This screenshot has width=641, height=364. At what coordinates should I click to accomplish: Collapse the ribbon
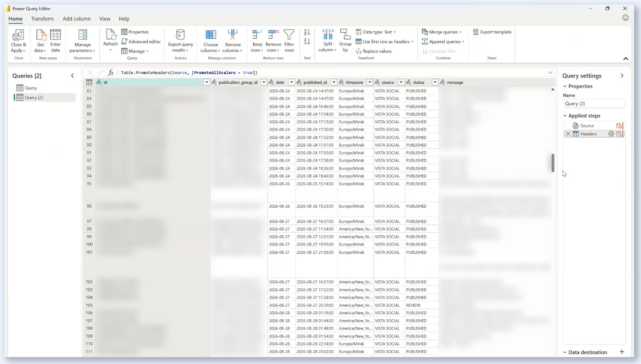click(x=626, y=59)
